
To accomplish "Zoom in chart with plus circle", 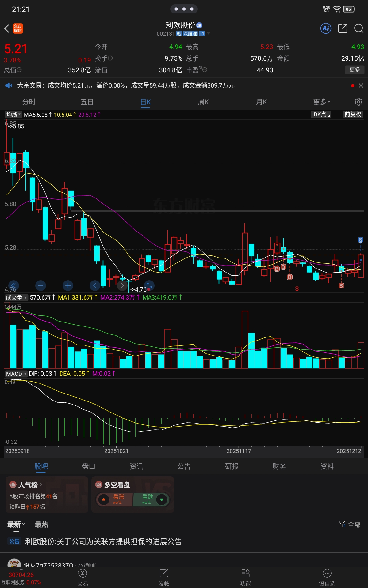I will click(68, 286).
